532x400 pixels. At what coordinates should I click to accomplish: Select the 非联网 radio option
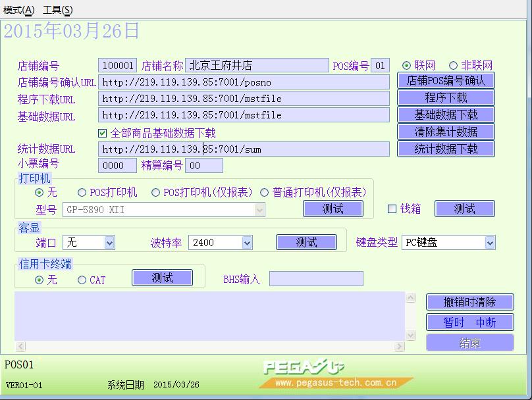click(x=453, y=66)
